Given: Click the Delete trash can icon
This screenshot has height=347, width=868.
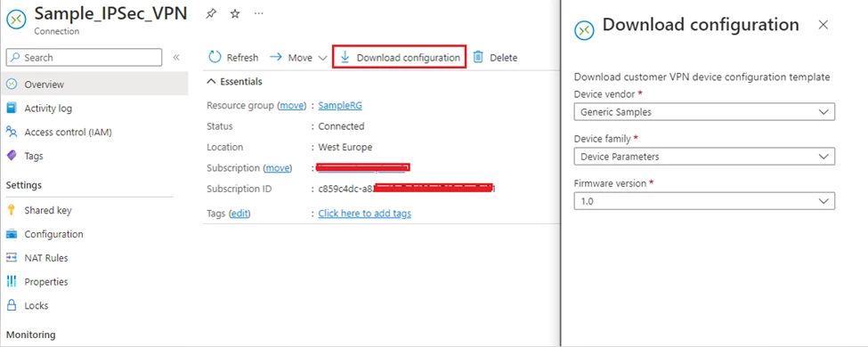Looking at the screenshot, I should click(478, 58).
